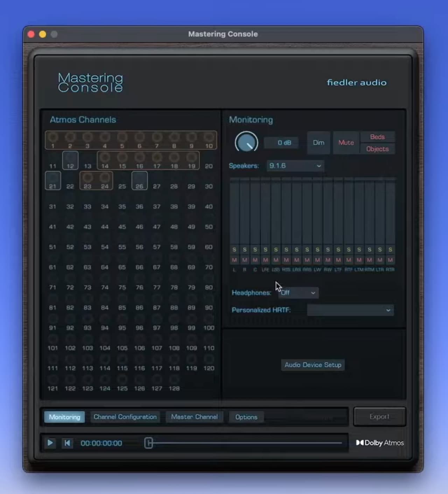
Task: Solo the LFE channel
Action: [x=265, y=249]
